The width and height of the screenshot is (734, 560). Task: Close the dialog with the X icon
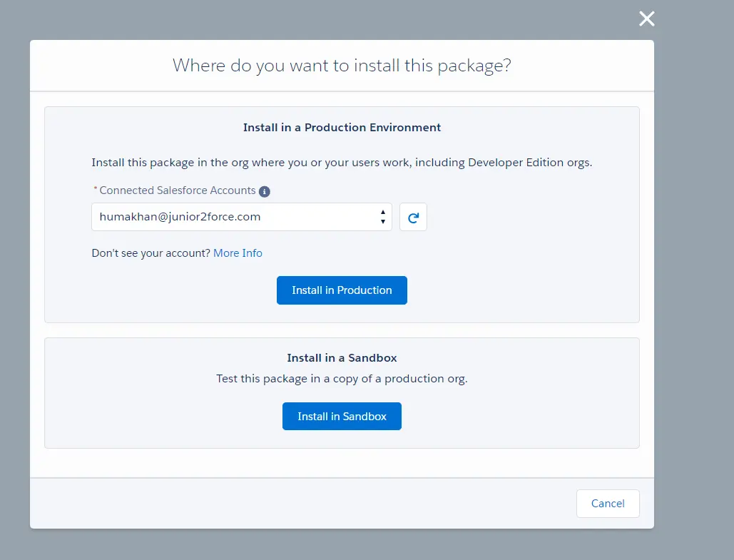click(646, 19)
